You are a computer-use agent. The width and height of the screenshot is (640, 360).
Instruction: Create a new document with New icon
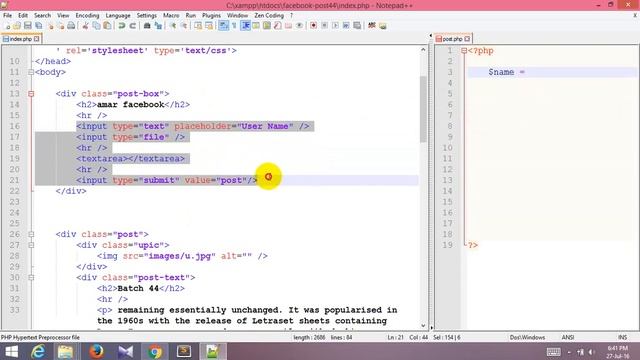(7, 26)
